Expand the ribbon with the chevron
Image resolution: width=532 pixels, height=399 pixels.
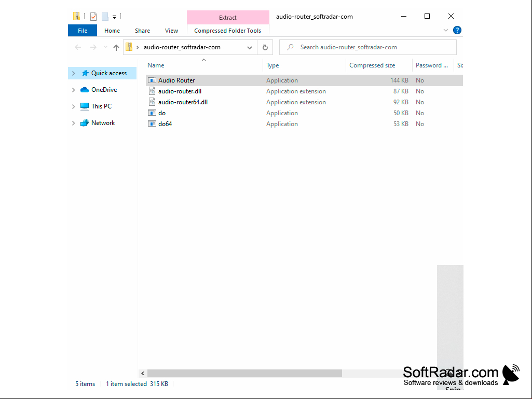(446, 30)
